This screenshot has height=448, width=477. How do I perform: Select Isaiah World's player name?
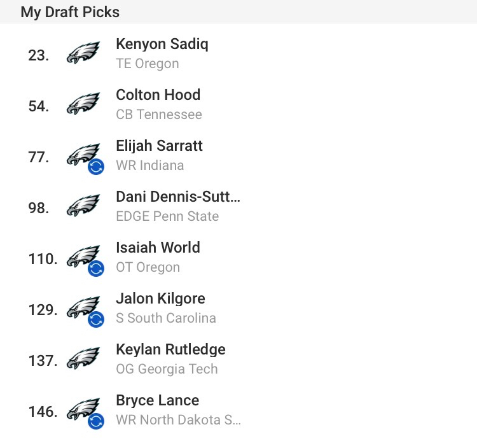158,248
